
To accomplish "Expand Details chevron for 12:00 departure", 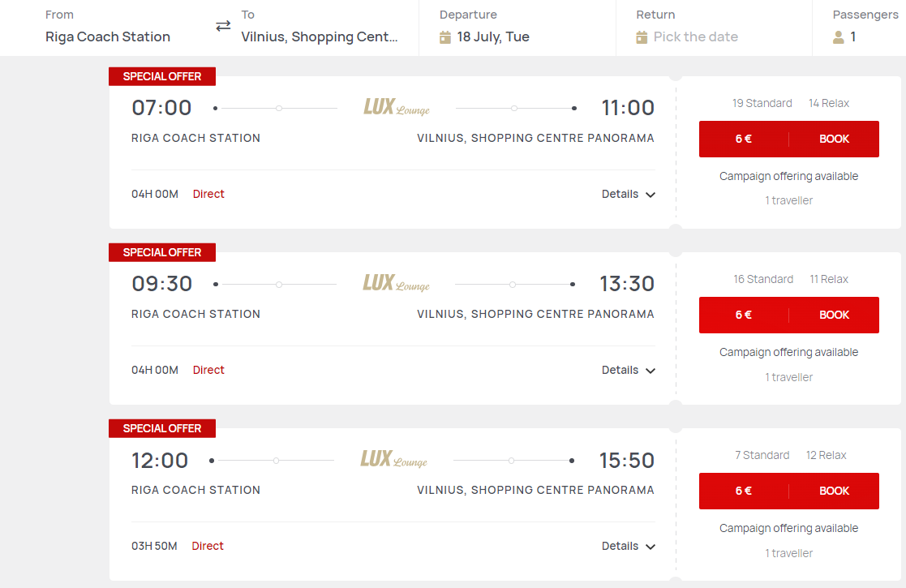I will pos(651,547).
